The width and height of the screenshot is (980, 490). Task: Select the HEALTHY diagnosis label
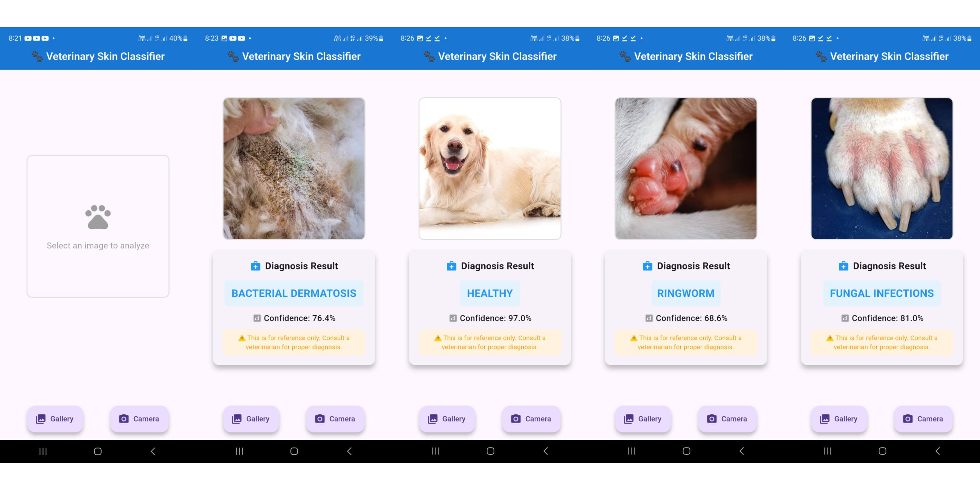[490, 293]
